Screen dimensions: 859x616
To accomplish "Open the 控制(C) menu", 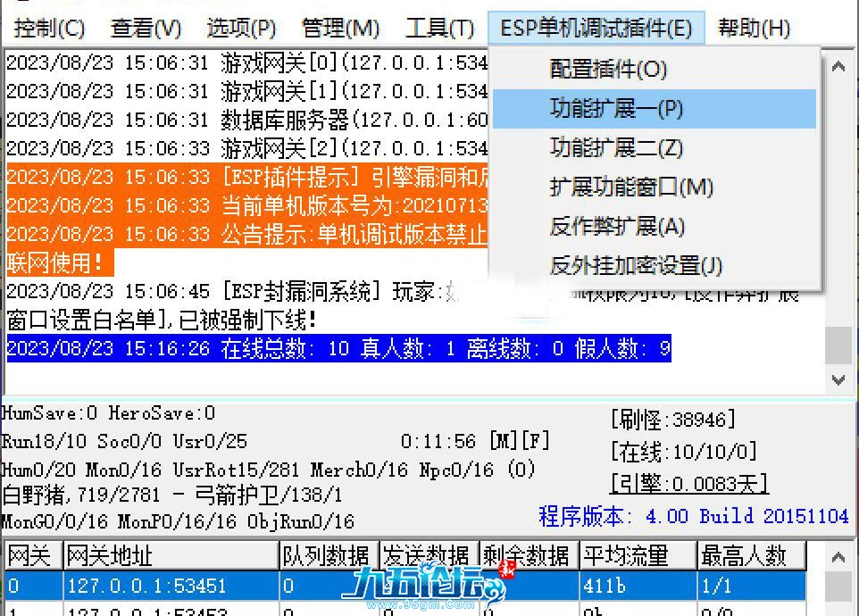I will tap(49, 28).
